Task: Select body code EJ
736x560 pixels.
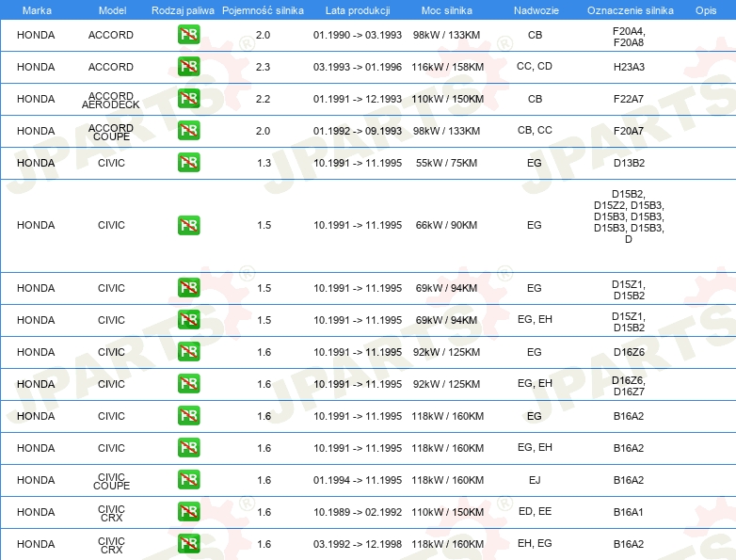Action: [535, 480]
